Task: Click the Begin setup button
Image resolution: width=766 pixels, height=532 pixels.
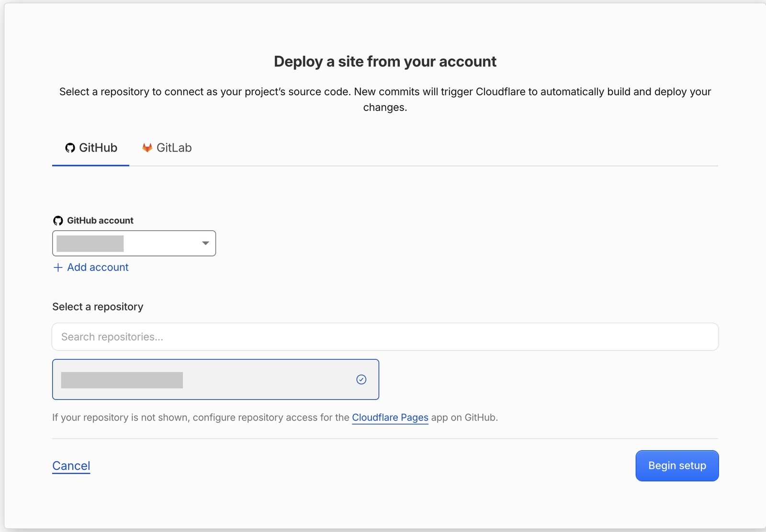Action: click(677, 465)
